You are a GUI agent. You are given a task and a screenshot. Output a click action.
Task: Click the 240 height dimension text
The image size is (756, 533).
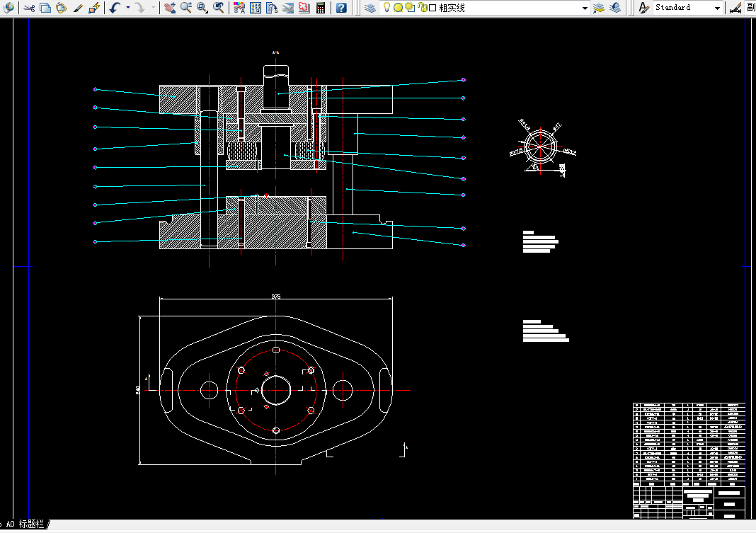[138, 390]
